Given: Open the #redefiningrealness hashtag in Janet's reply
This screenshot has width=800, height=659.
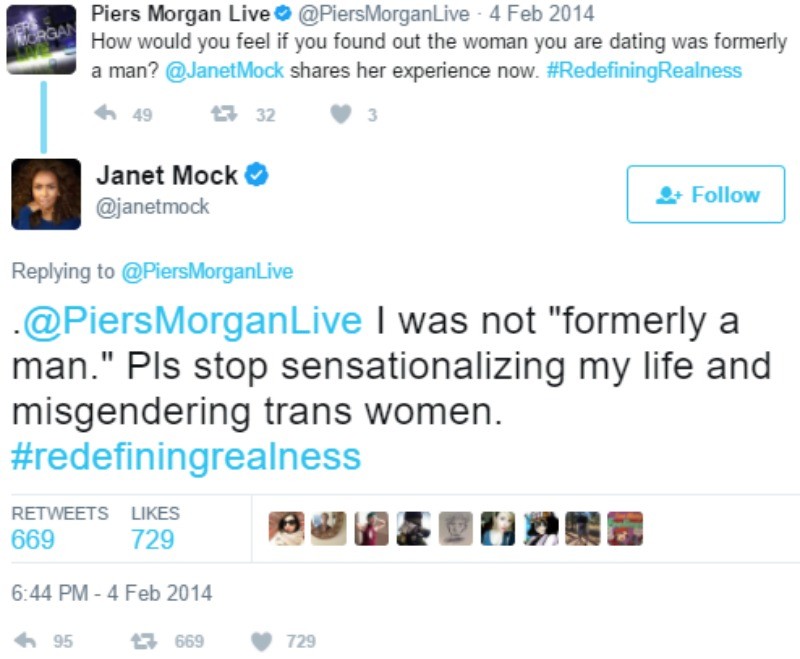Looking at the screenshot, I should pos(185,457).
